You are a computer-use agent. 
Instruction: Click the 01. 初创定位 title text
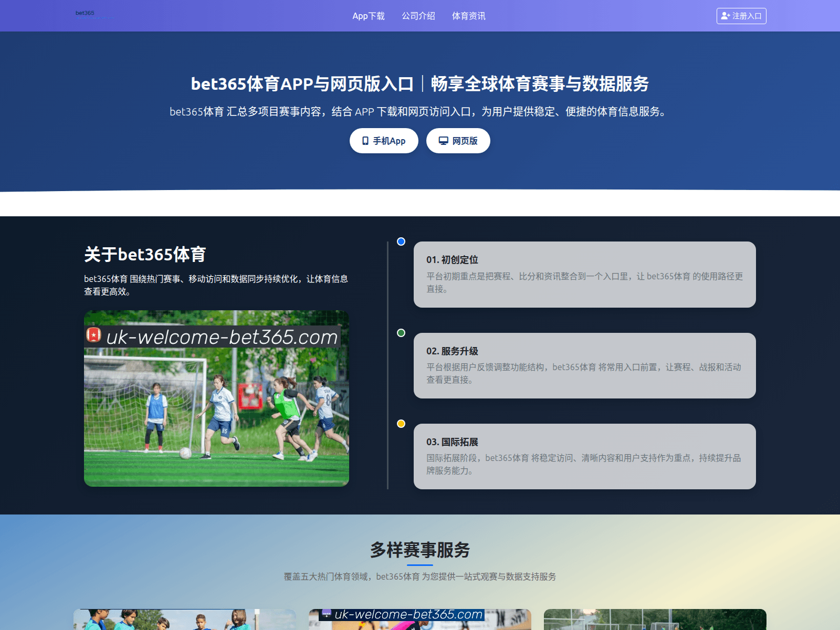pos(452,260)
